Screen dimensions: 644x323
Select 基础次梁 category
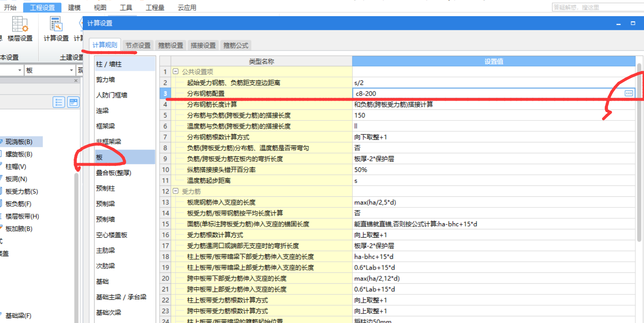pyautogui.click(x=124, y=312)
